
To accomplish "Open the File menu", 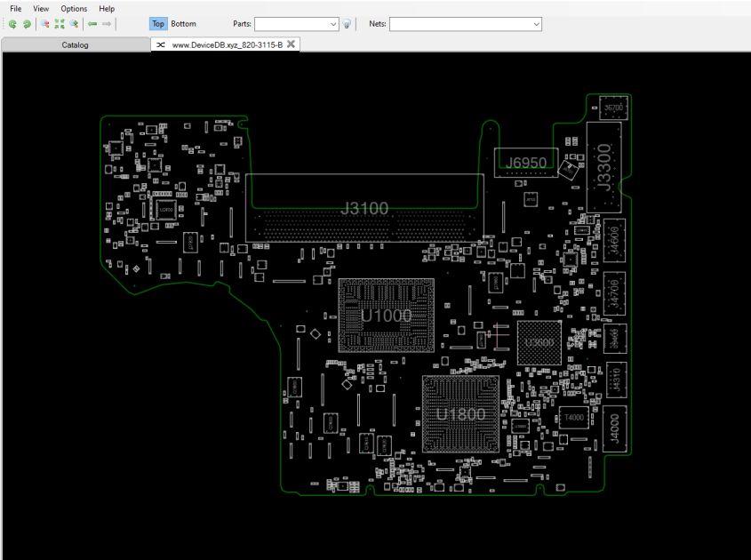I will [15, 9].
